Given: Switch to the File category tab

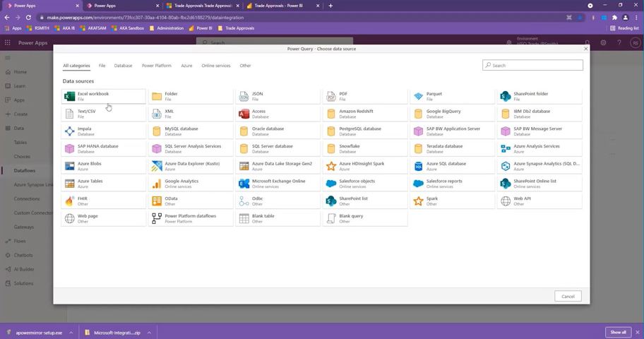Looking at the screenshot, I should (x=102, y=66).
